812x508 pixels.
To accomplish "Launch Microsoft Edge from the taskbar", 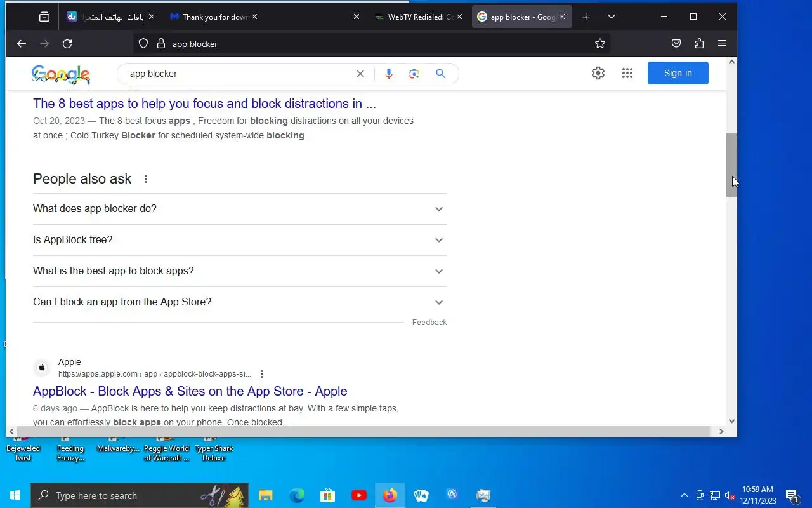I will point(297,495).
